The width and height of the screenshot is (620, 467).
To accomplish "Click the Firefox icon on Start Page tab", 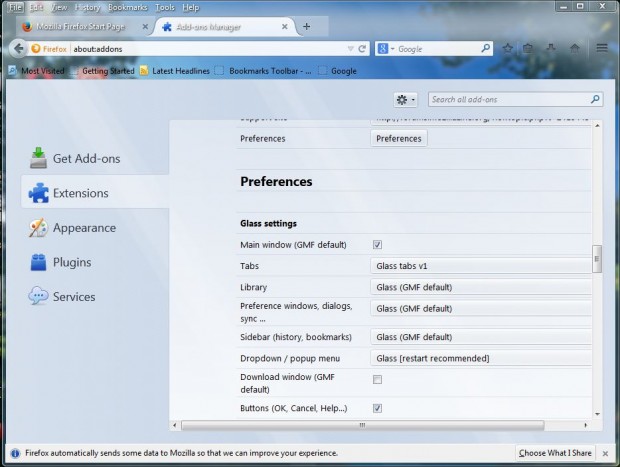I will click(x=27, y=26).
